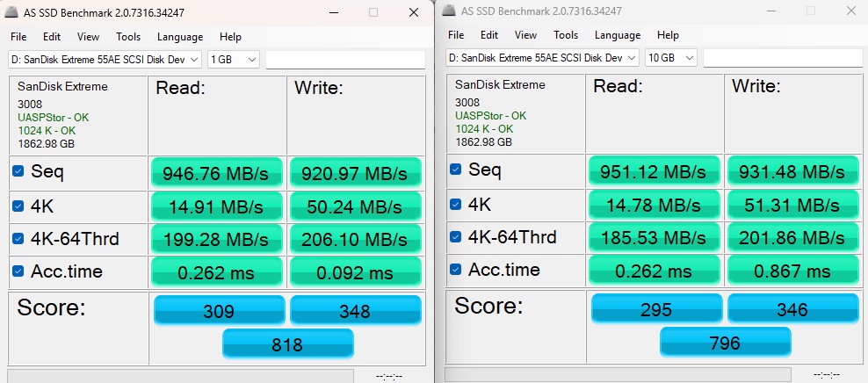The width and height of the screenshot is (868, 383).
Task: Toggle 4K checkbox in the right window
Action: click(x=456, y=204)
